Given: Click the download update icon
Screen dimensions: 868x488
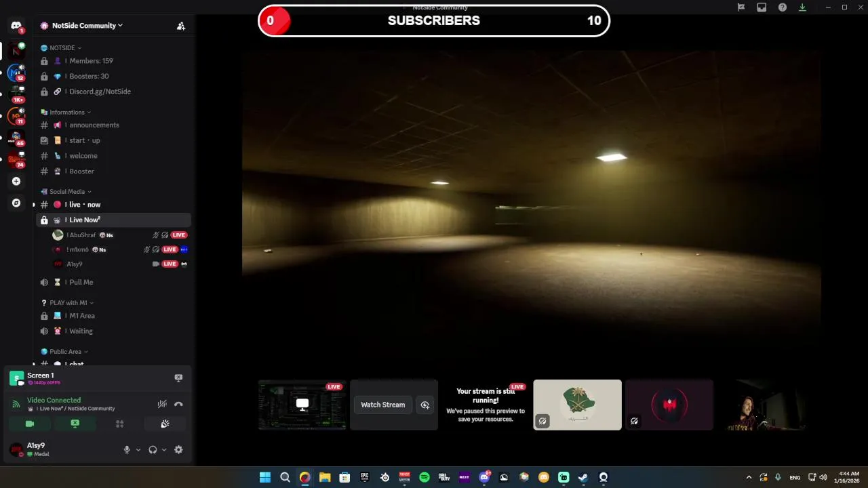Looking at the screenshot, I should point(803,7).
